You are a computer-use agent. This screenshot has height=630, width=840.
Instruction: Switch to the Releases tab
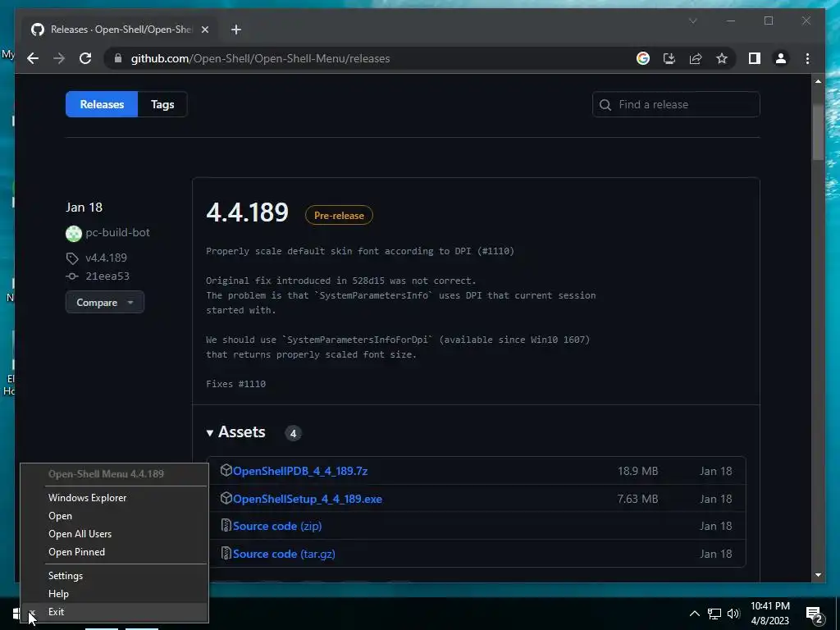click(102, 104)
